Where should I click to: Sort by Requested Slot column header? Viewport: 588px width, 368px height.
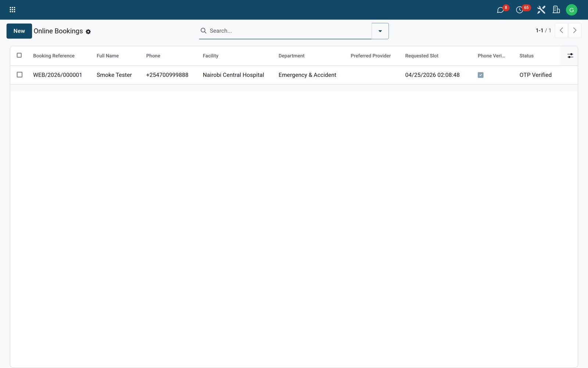coord(422,56)
